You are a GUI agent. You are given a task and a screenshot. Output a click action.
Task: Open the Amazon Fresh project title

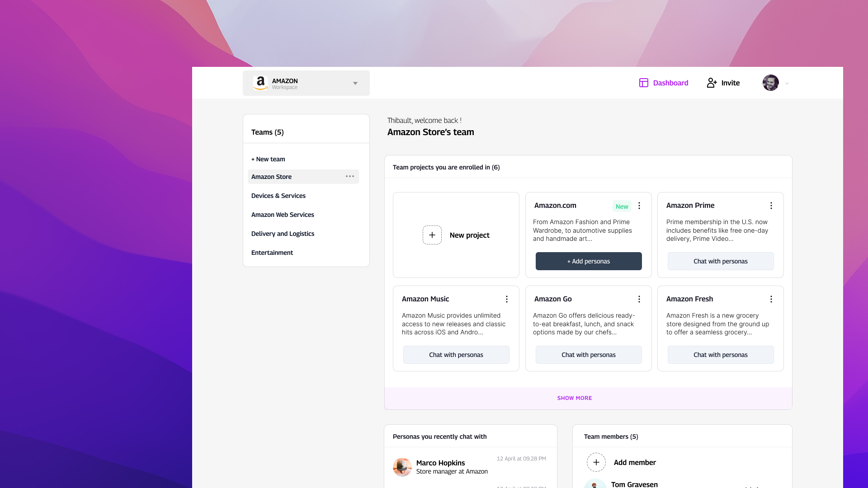pyautogui.click(x=689, y=299)
